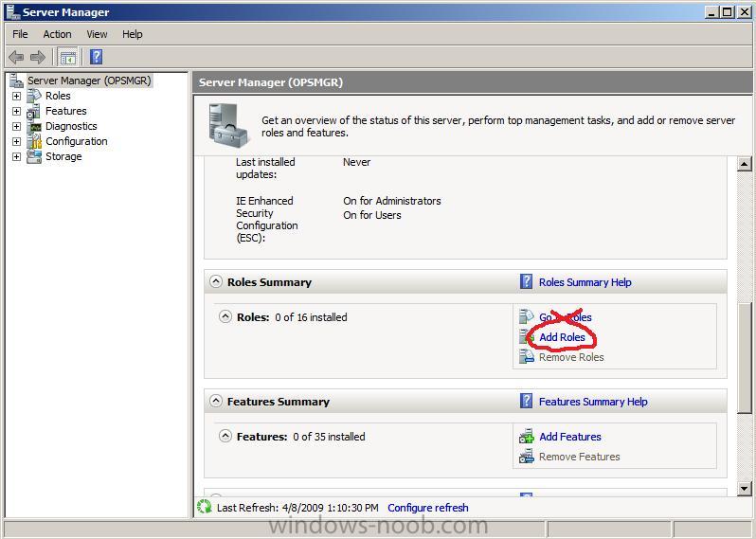Select the Diagnostics tree item
The image size is (756, 539).
tap(71, 126)
